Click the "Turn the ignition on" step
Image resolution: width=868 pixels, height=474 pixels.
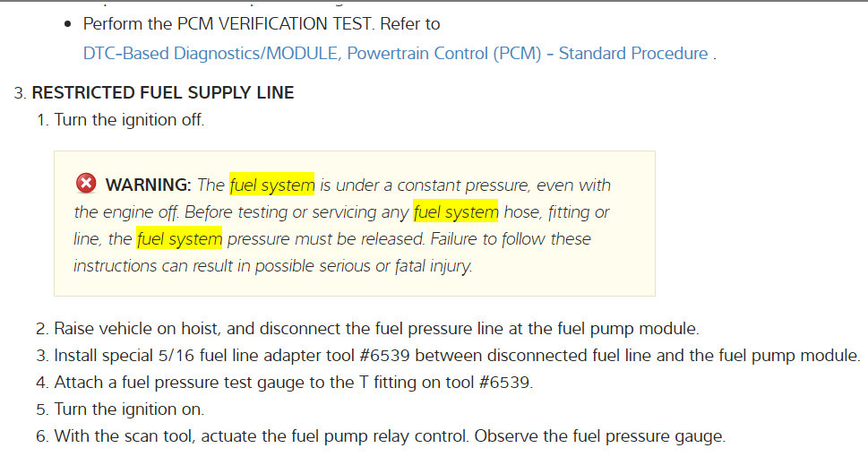[x=129, y=409]
